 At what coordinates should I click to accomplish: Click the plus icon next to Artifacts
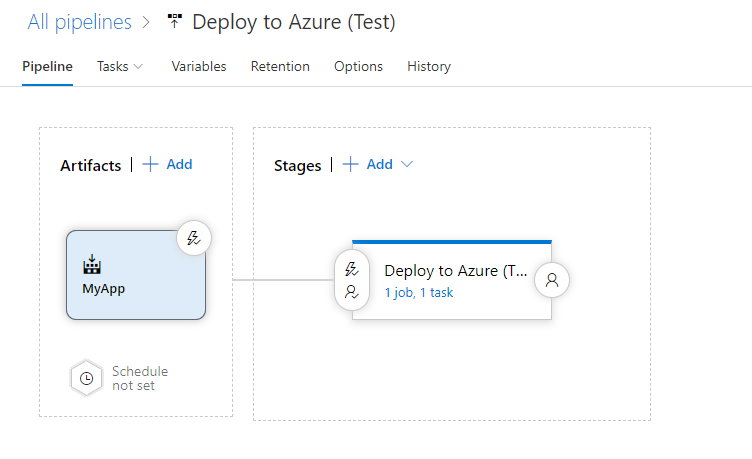(x=151, y=164)
